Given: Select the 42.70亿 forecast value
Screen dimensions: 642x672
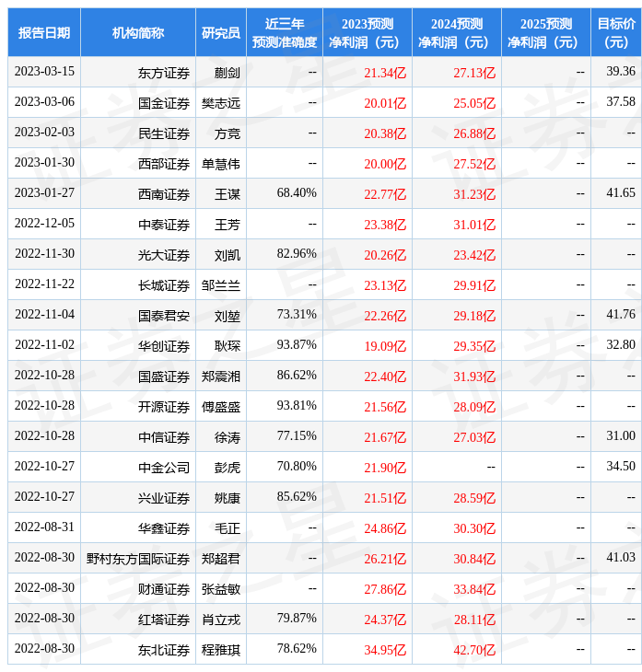Looking at the screenshot, I should click(x=474, y=650).
